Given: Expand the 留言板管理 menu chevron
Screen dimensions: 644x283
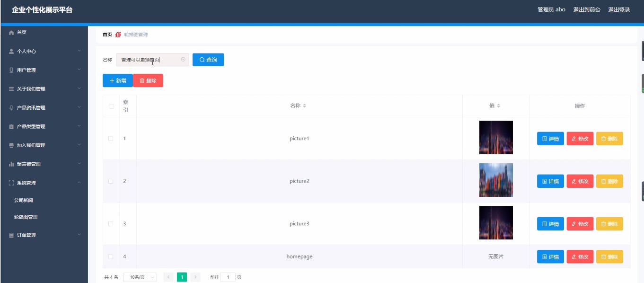Looking at the screenshot, I should 79,164.
